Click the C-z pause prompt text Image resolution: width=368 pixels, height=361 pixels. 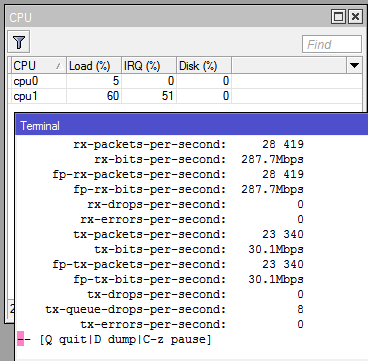pos(174,340)
